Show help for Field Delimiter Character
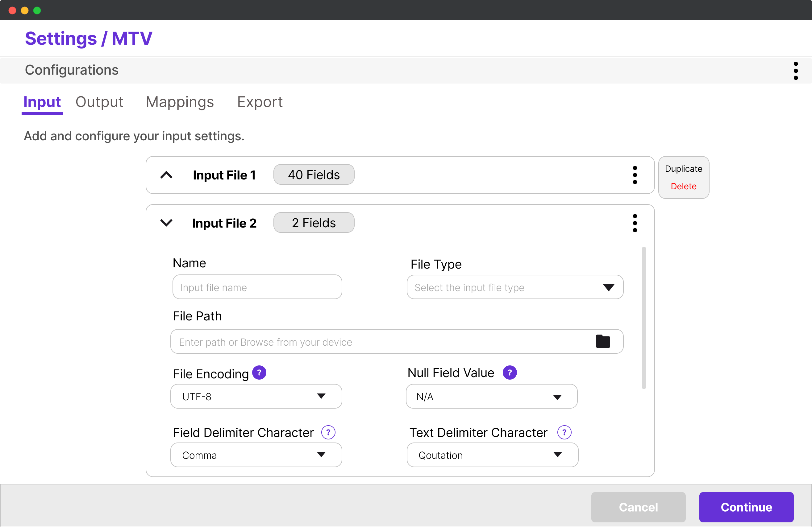Viewport: 812px width, 527px height. tap(328, 432)
